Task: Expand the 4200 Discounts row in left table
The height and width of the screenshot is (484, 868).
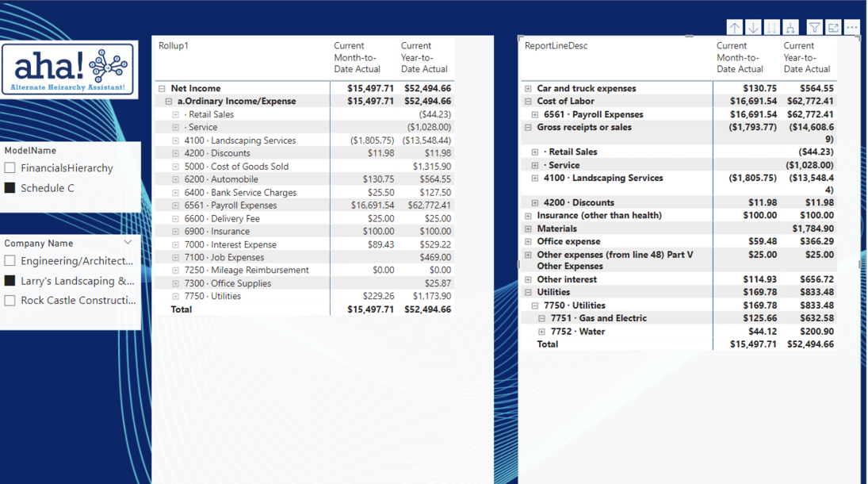Action: coord(175,154)
